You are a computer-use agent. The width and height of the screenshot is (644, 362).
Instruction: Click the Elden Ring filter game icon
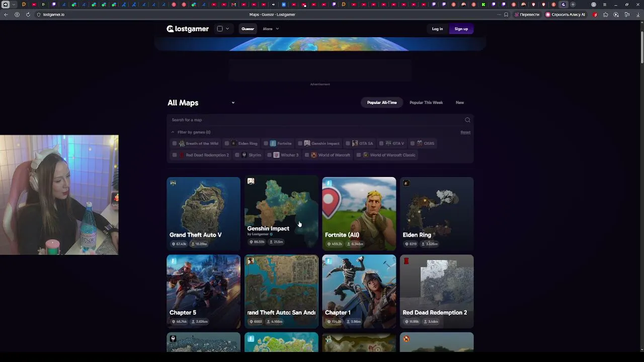click(233, 143)
